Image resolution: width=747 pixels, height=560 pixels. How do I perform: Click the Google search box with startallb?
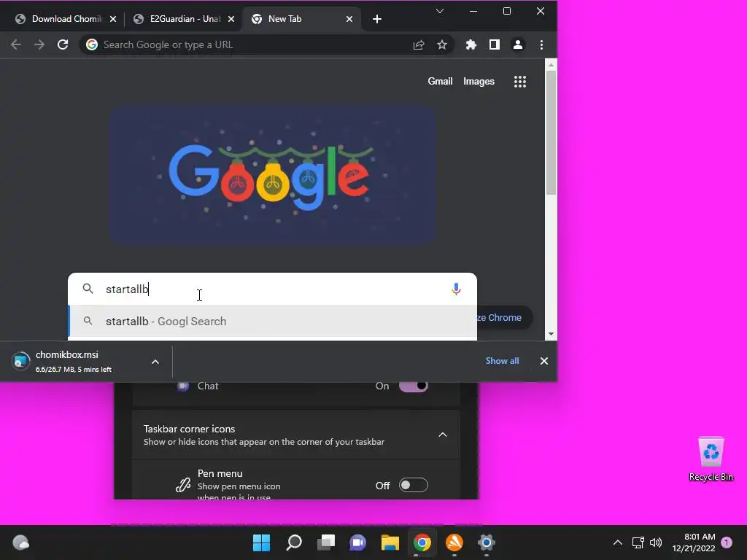click(273, 289)
